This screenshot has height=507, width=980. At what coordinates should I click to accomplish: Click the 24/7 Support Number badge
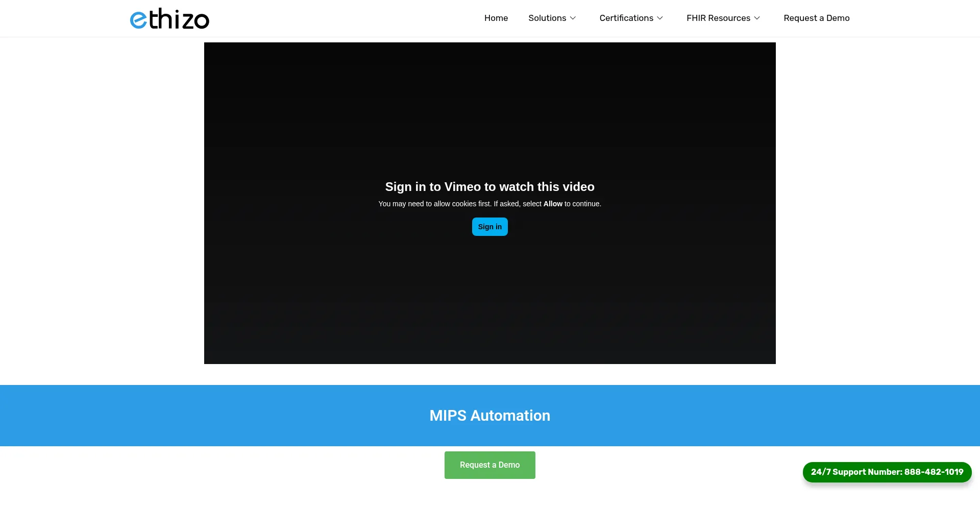[887, 472]
